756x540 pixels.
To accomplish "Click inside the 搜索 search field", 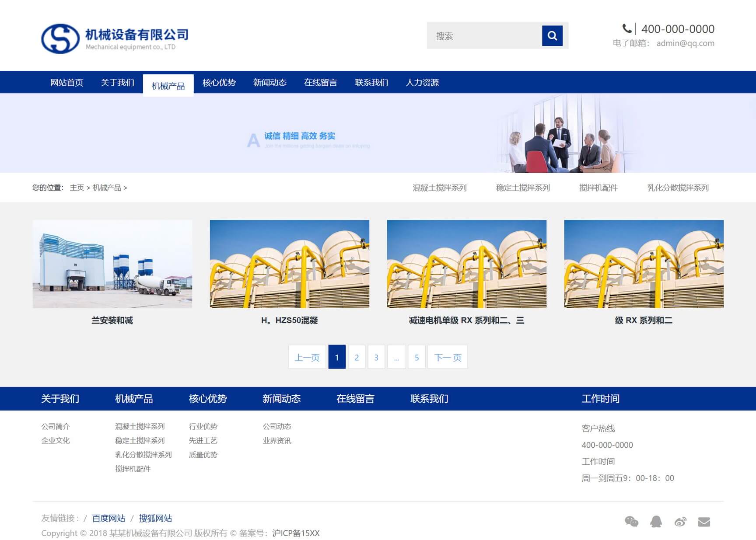I will [x=484, y=36].
